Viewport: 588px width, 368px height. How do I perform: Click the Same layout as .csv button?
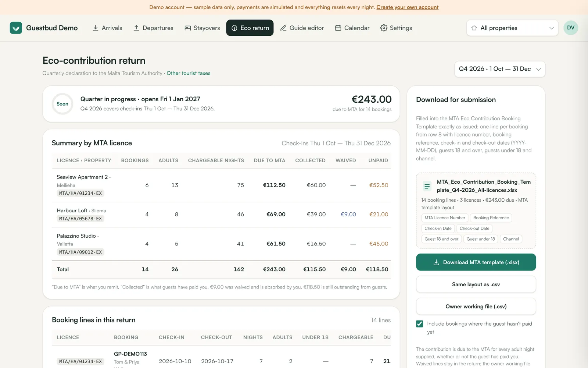click(x=476, y=284)
